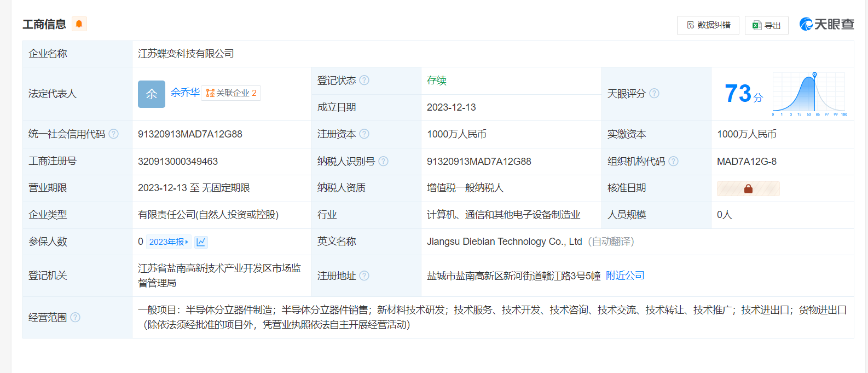Click help icon next to 注册地址

coord(364,276)
